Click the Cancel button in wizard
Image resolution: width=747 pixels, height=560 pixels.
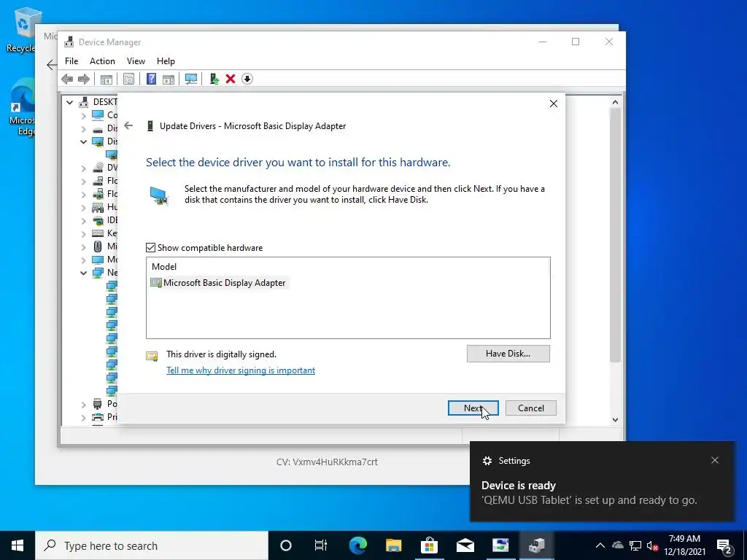point(531,408)
